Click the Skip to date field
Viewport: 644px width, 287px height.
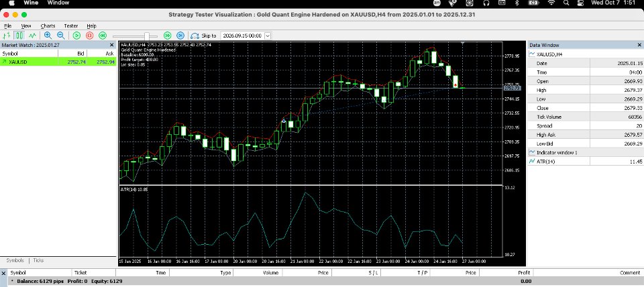click(242, 36)
